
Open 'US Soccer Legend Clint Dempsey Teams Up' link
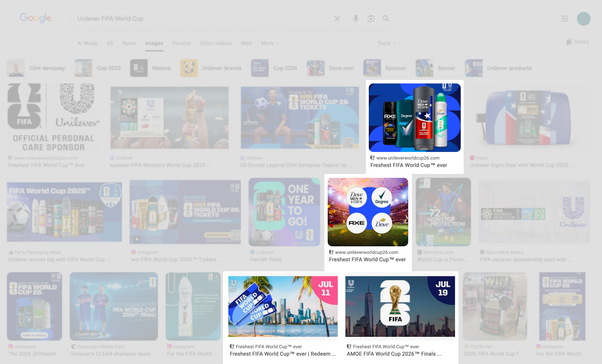click(296, 165)
